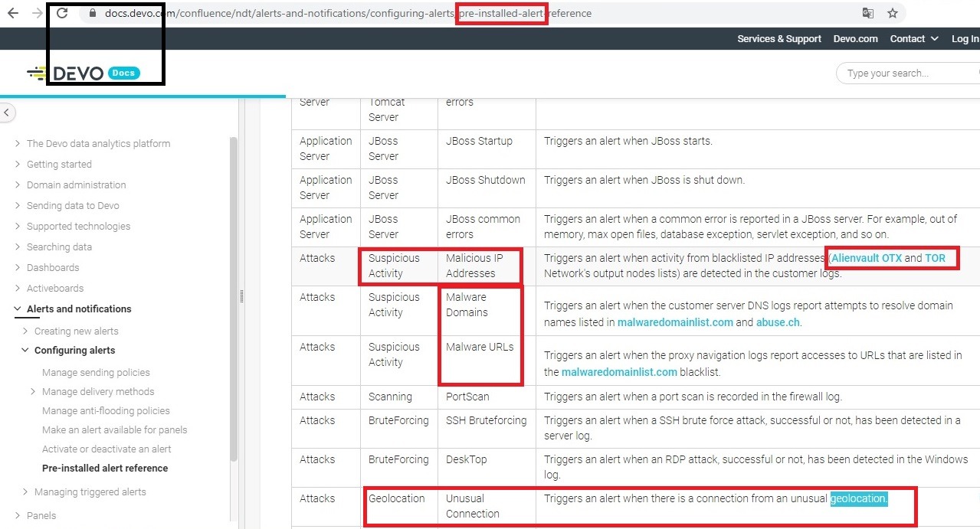
Task: Expand Manage delivery methods item
Action: [34, 391]
